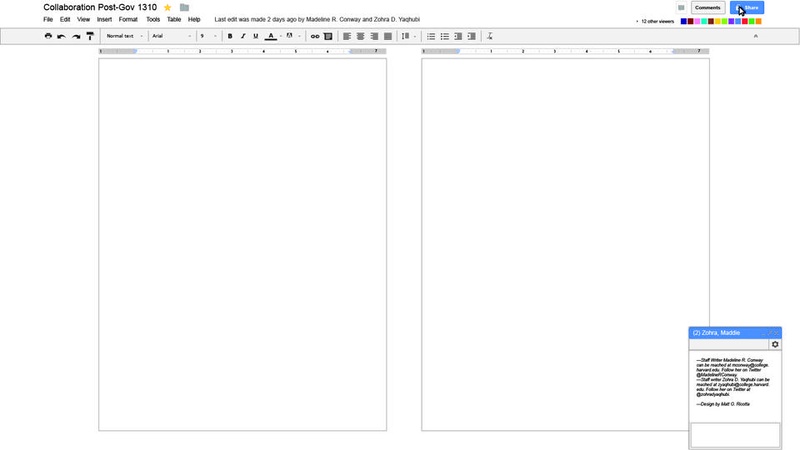800x450 pixels.
Task: Right-align the text
Action: point(374,36)
